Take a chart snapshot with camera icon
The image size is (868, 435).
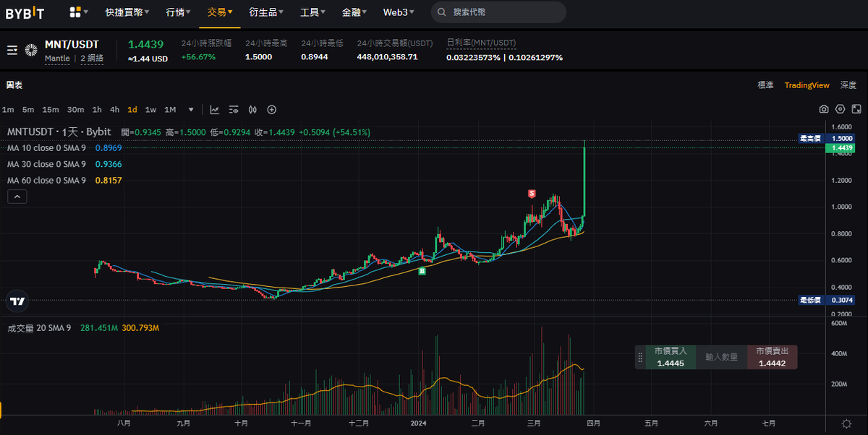tap(823, 109)
